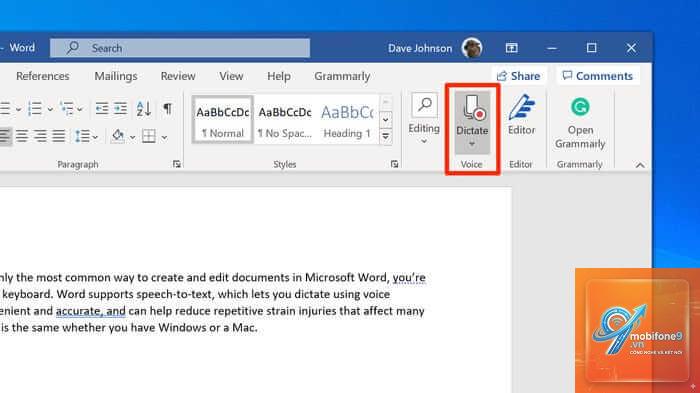Apply numbered list formatting
The width and height of the screenshot is (700, 393).
35,109
